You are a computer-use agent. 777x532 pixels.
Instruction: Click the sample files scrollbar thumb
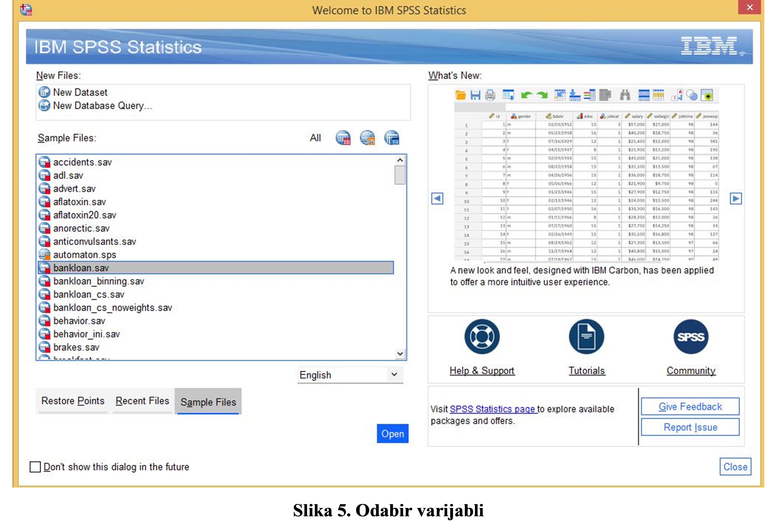click(x=400, y=175)
